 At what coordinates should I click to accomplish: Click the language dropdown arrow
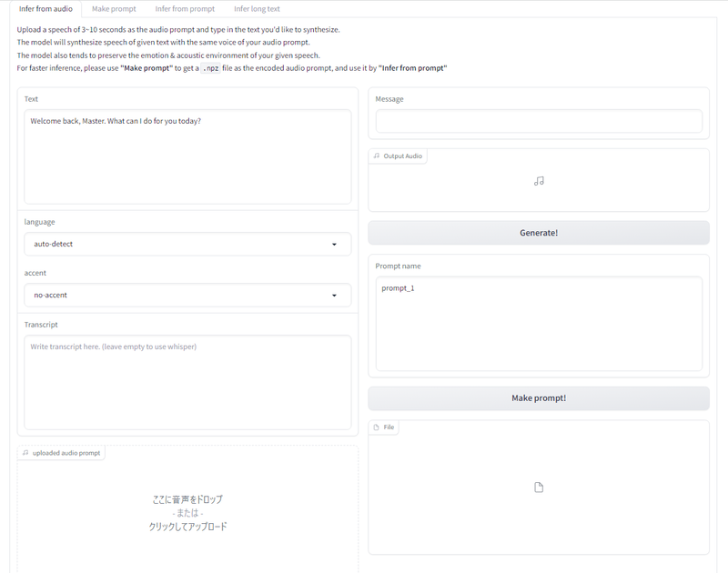tap(334, 245)
